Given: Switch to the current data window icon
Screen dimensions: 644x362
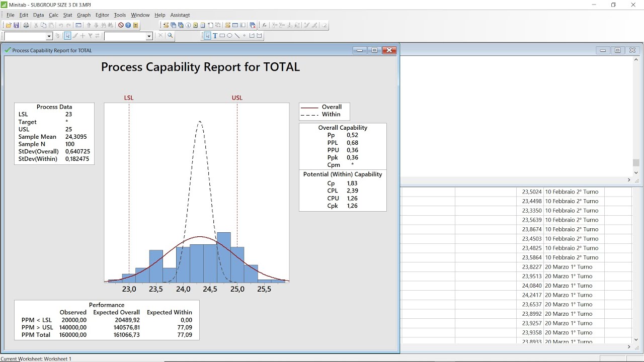Looking at the screenshot, I should coord(235,25).
